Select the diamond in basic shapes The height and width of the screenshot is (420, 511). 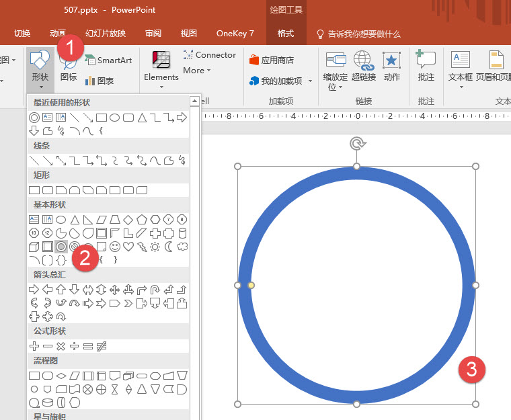point(128,220)
